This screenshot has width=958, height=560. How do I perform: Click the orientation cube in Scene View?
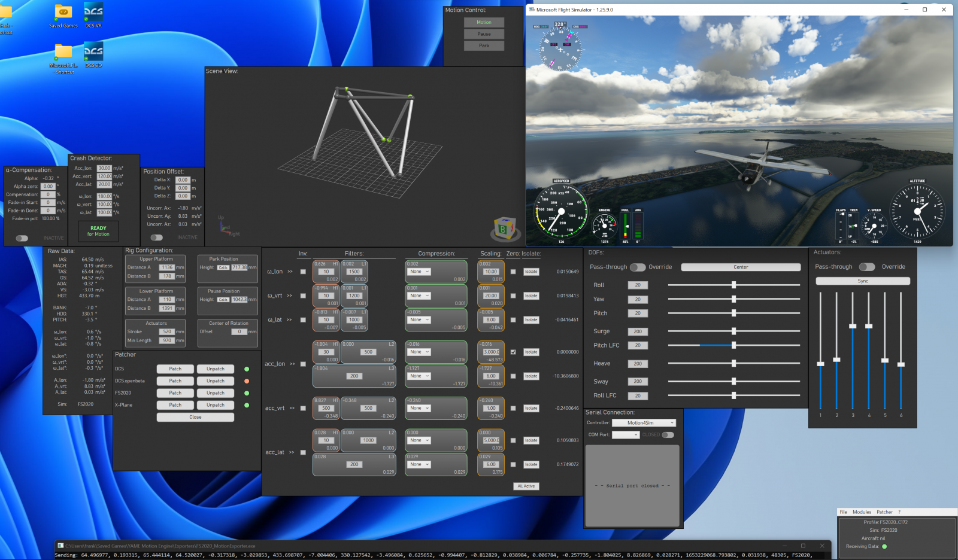point(504,228)
